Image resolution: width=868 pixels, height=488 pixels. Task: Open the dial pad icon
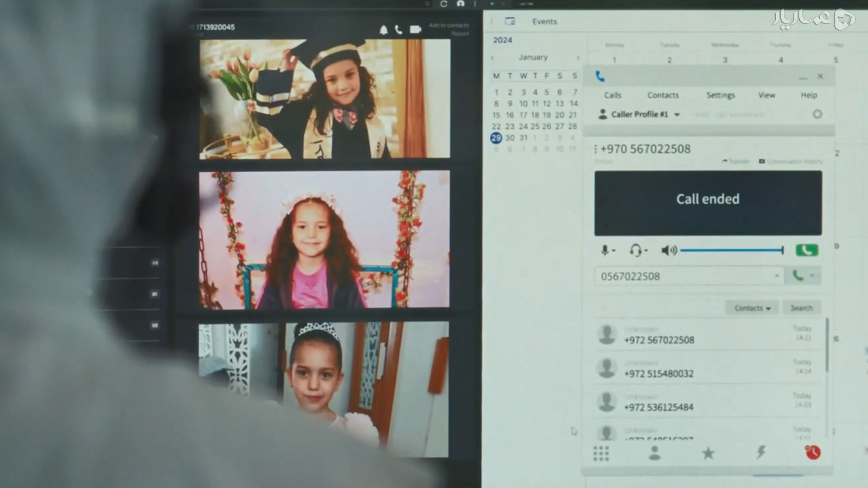tap(601, 453)
